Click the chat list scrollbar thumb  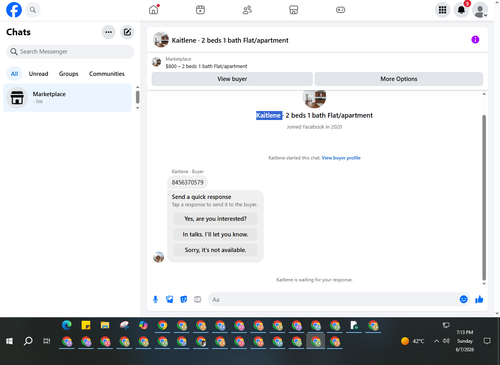coord(137,97)
